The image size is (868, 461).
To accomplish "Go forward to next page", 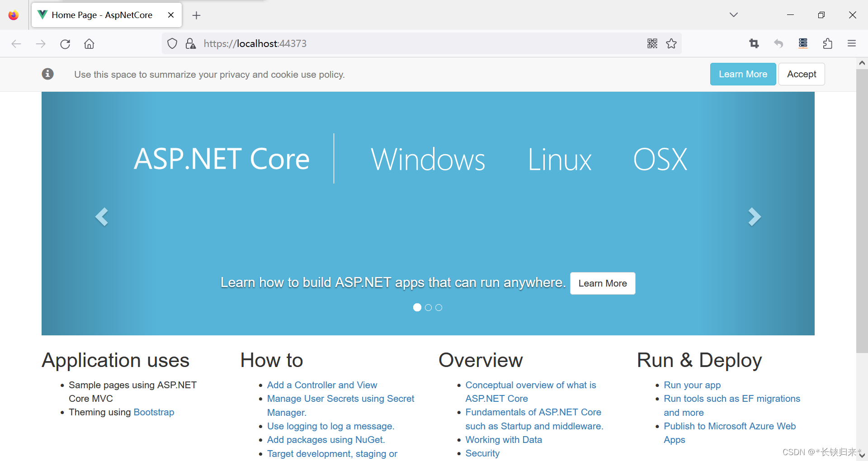I will point(41,44).
